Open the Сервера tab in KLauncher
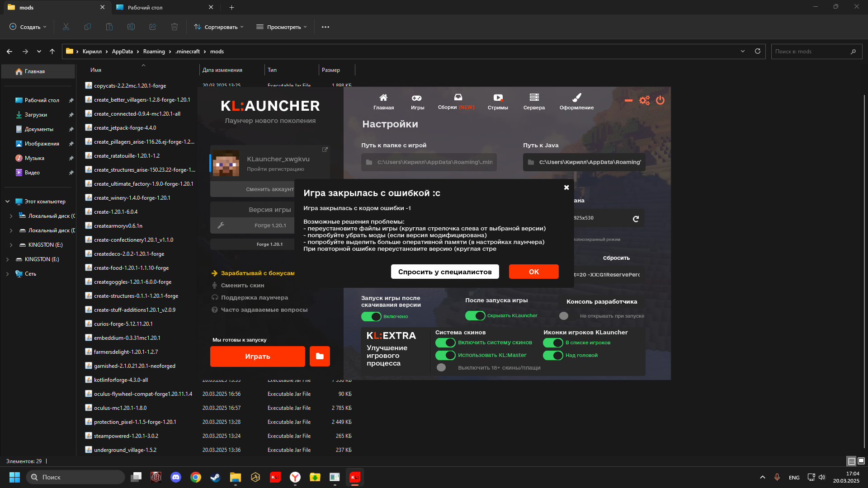868x488 pixels. tap(534, 101)
